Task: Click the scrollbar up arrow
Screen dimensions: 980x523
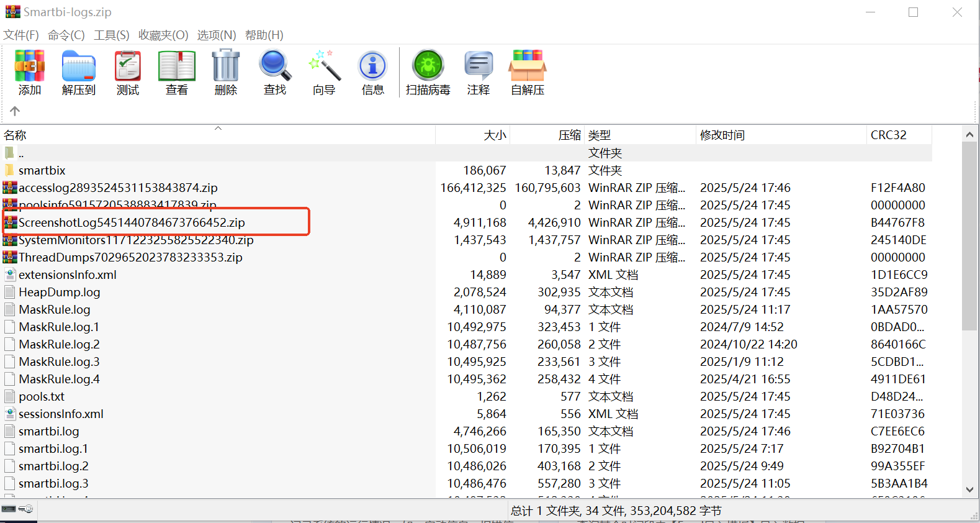Action: 970,134
